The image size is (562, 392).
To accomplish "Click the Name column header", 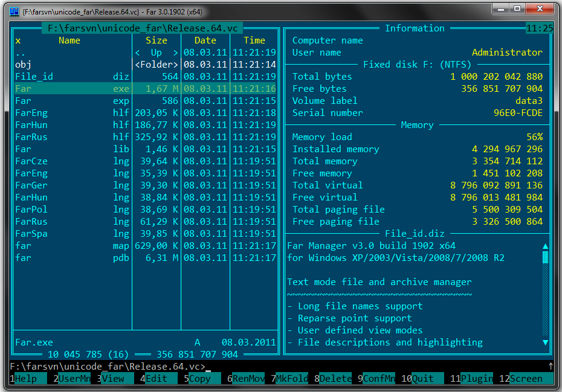I will click(69, 40).
